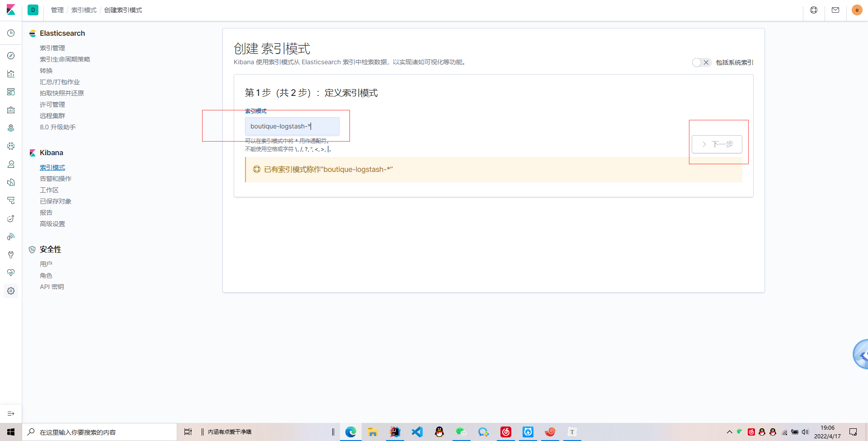Open 报告 under Kibana section
This screenshot has width=868, height=441.
click(46, 213)
